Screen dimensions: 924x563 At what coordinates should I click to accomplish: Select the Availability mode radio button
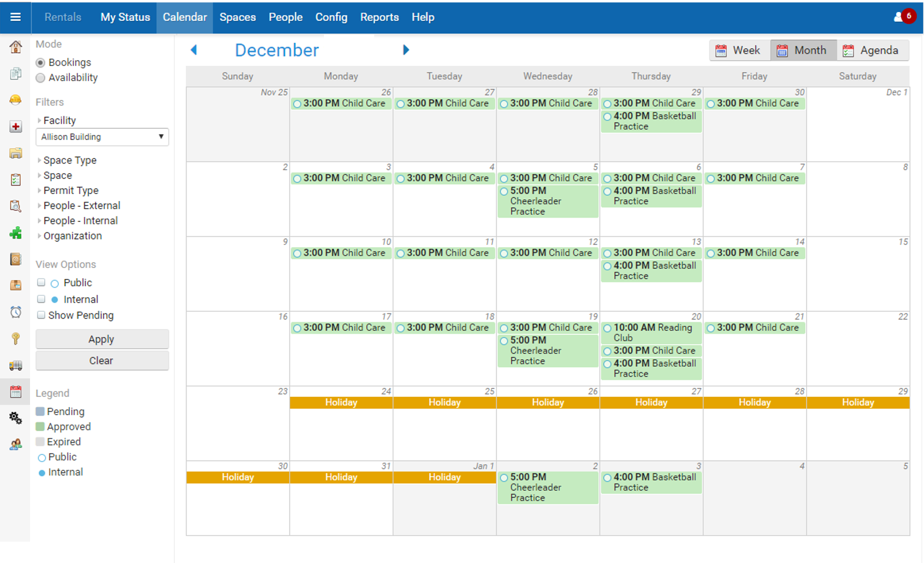[40, 78]
